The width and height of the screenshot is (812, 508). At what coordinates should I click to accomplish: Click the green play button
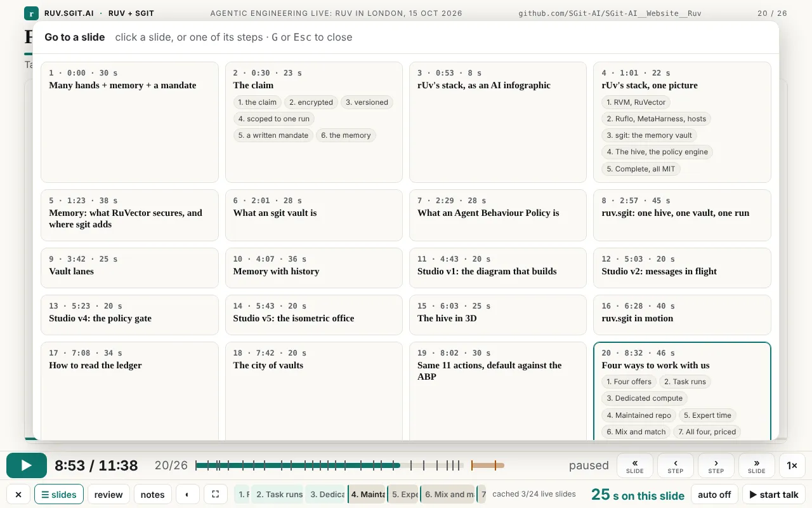(27, 465)
